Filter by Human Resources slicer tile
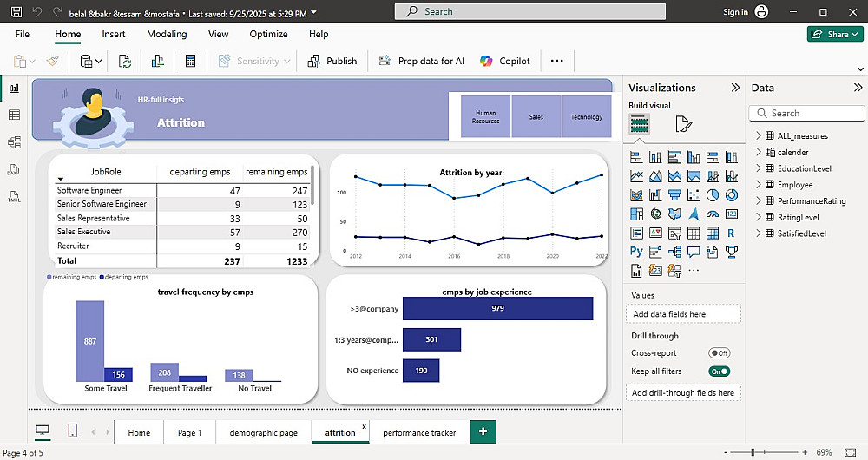The image size is (868, 460). [485, 117]
